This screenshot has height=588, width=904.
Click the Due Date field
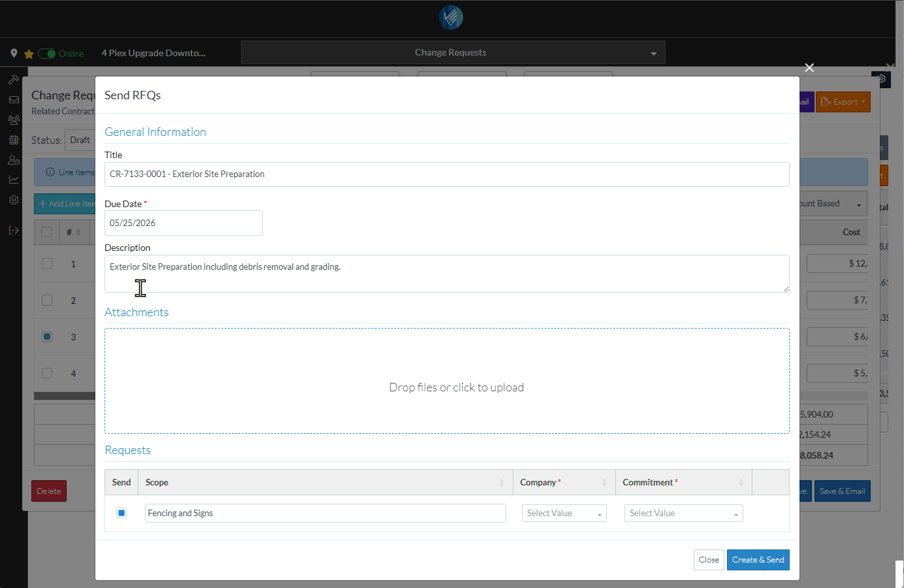184,223
